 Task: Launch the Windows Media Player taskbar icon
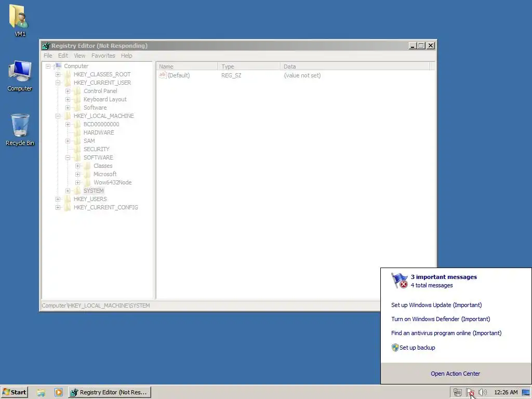coord(58,393)
